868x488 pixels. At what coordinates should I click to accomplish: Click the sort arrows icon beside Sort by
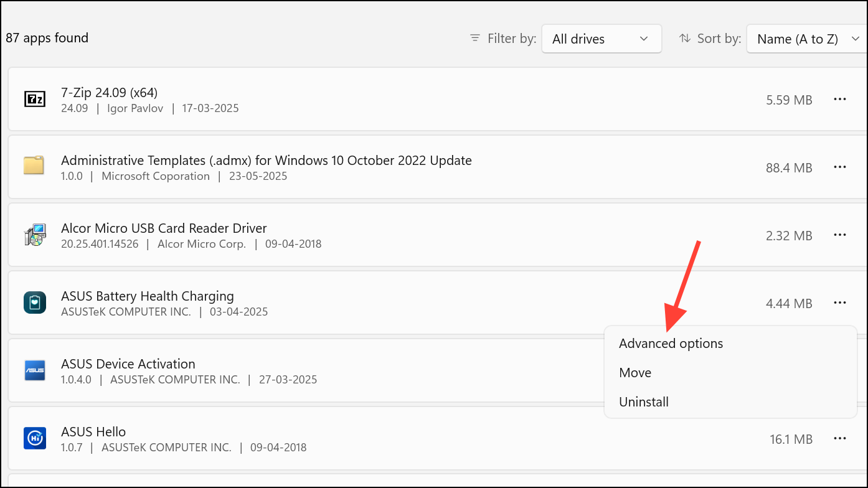click(x=685, y=39)
